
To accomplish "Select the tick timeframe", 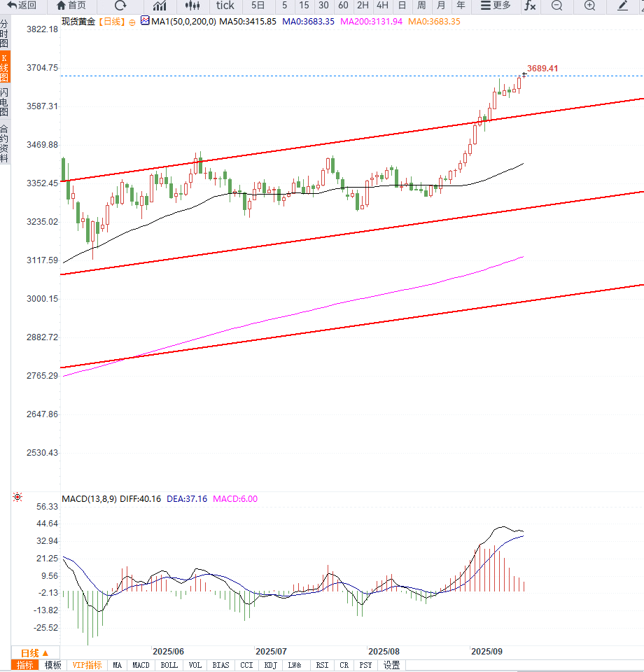I will pyautogui.click(x=225, y=6).
